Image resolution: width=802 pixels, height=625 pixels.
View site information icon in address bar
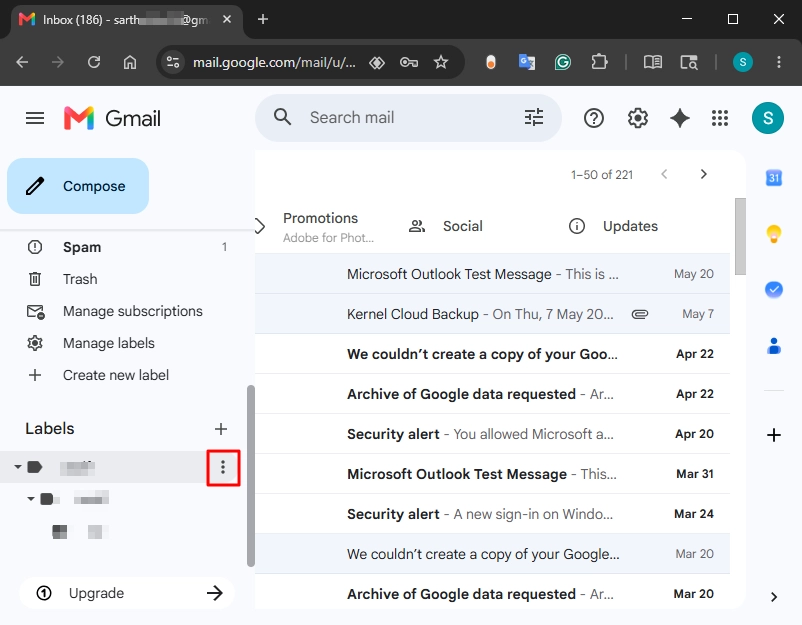173,62
